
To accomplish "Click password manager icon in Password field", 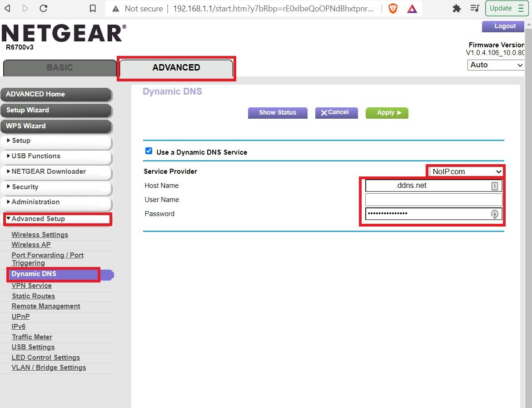I will pyautogui.click(x=494, y=214).
